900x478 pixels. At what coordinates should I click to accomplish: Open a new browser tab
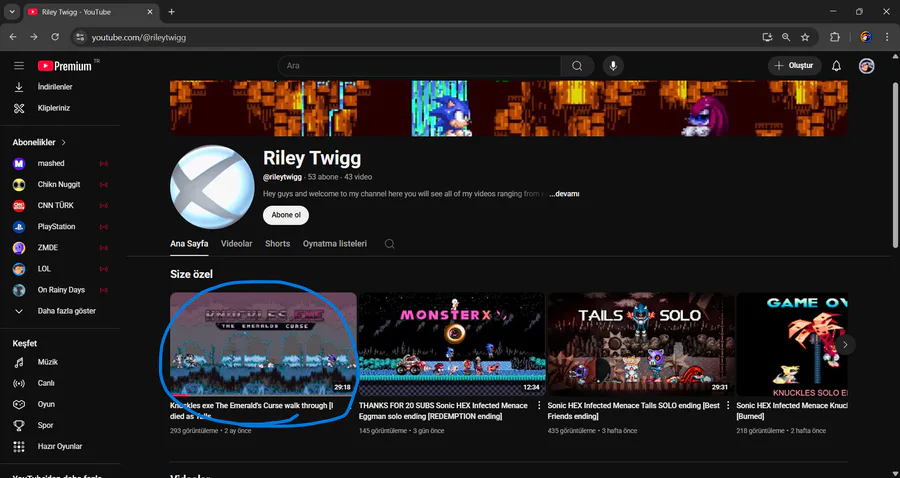(x=172, y=11)
